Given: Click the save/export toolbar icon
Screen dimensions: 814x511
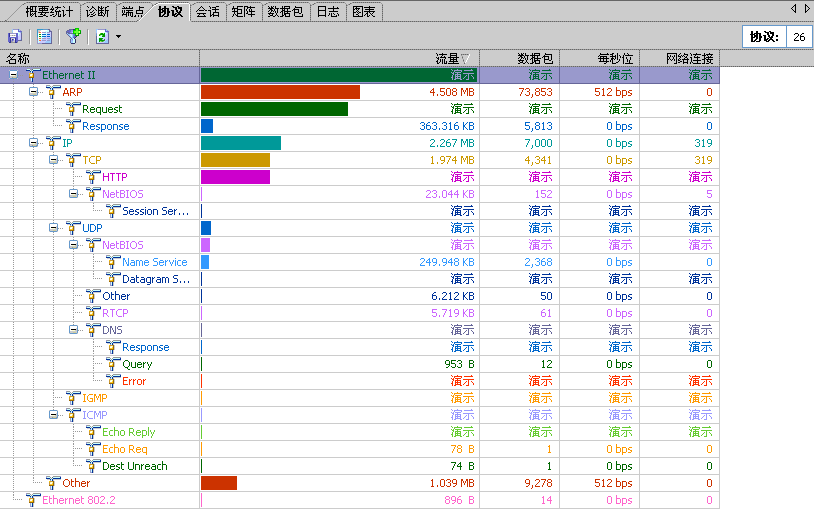Looking at the screenshot, I should pos(14,37).
